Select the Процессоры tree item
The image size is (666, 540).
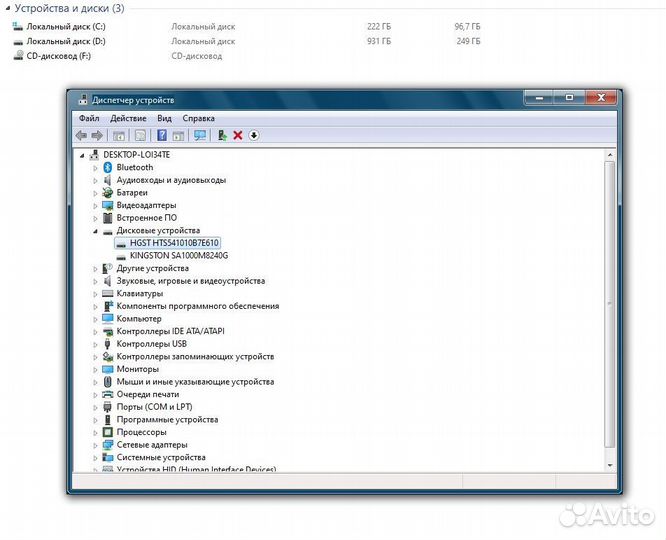coord(141,432)
